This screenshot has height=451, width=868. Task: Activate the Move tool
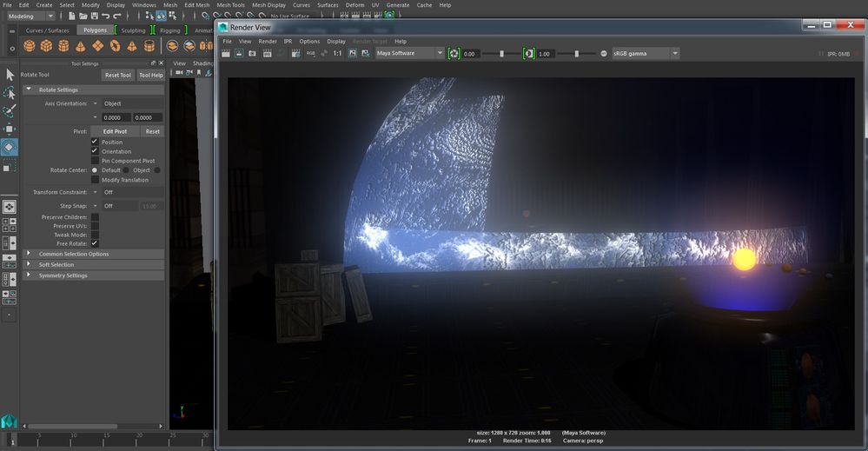[x=10, y=129]
